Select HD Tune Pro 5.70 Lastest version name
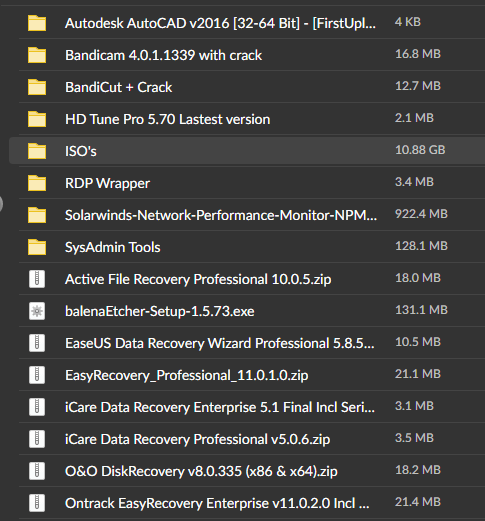Viewport: 485px width, 521px height. (167, 119)
